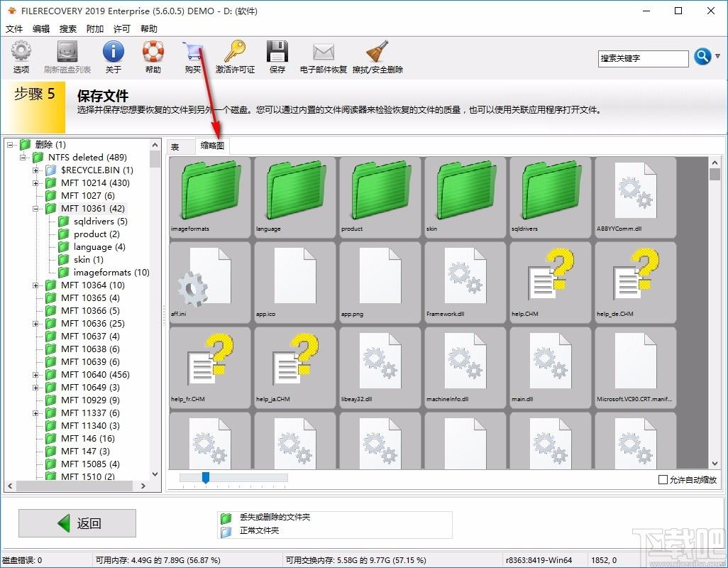Select the imageformats folder thumbnail
Viewport: 728px width, 568px height.
click(210, 197)
